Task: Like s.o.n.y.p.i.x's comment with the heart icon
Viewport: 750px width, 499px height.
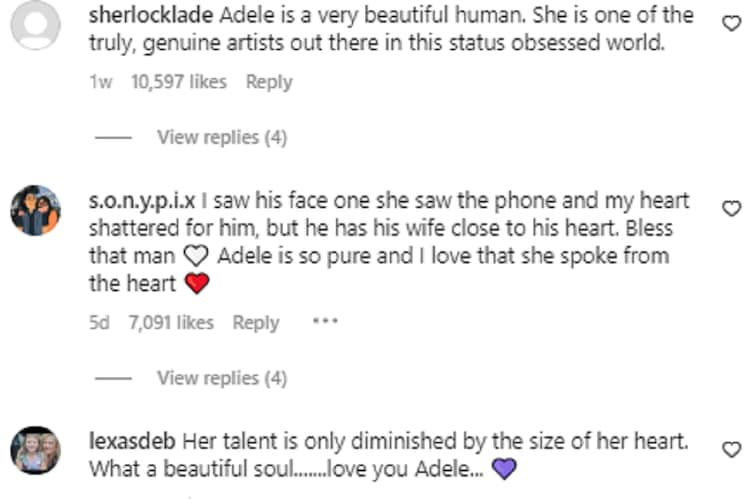Action: click(x=731, y=208)
